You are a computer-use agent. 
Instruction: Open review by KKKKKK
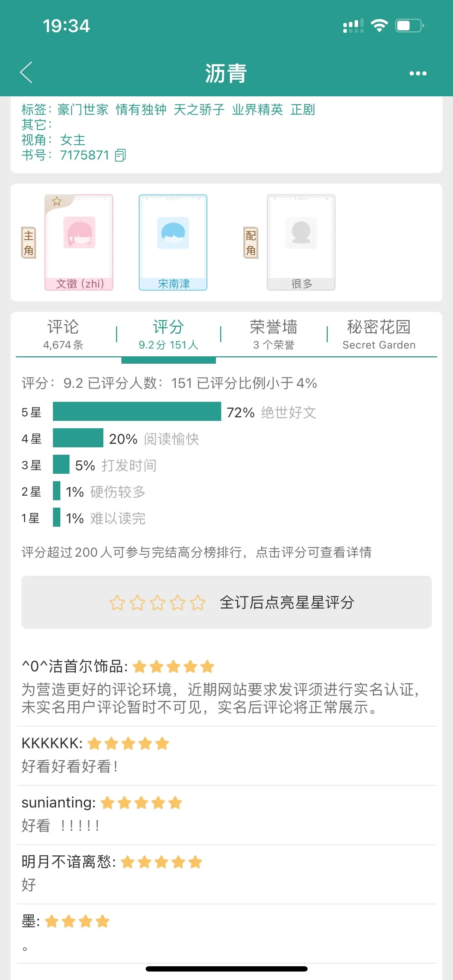(x=226, y=755)
